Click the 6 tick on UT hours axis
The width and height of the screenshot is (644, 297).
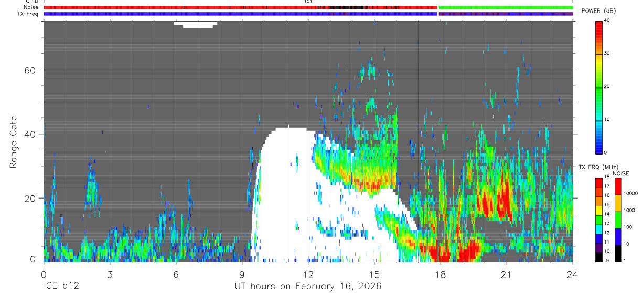176,274
